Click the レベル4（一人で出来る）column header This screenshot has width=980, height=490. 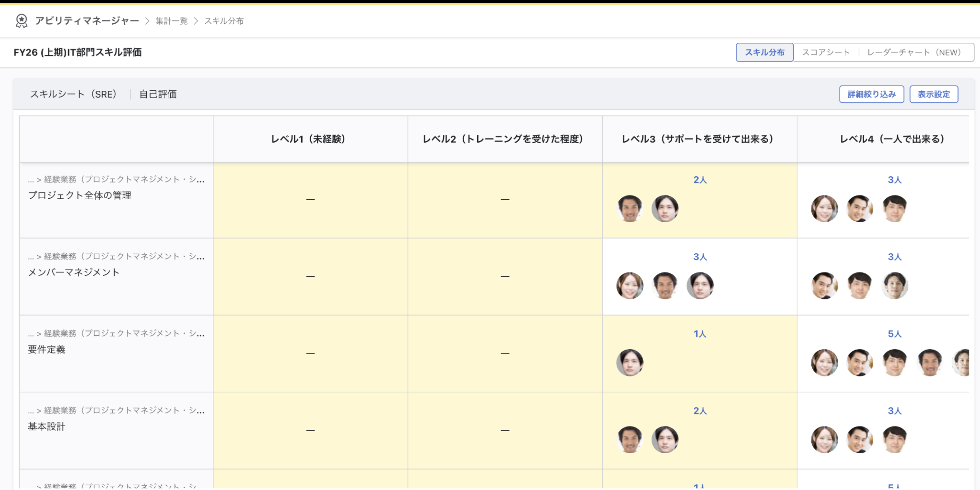tap(891, 139)
